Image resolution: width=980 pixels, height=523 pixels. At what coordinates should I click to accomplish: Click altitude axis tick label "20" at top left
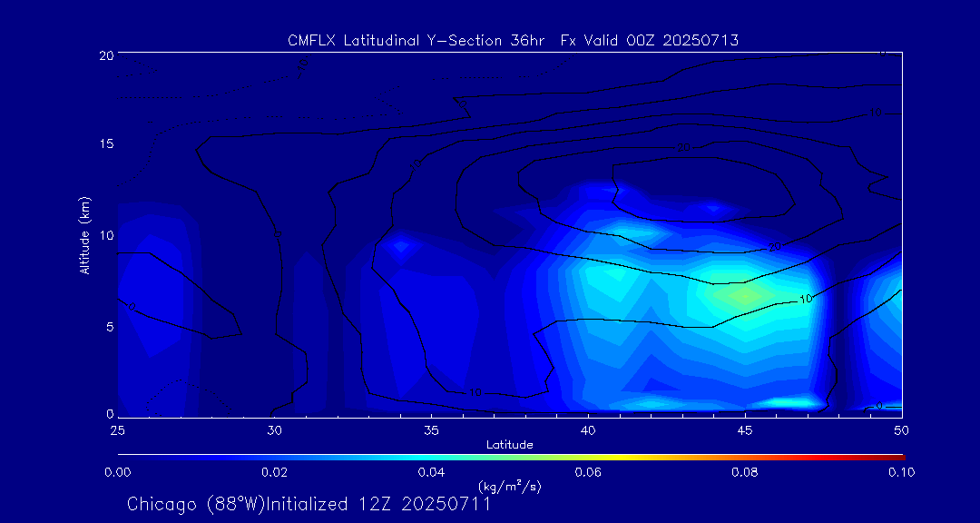coord(106,54)
